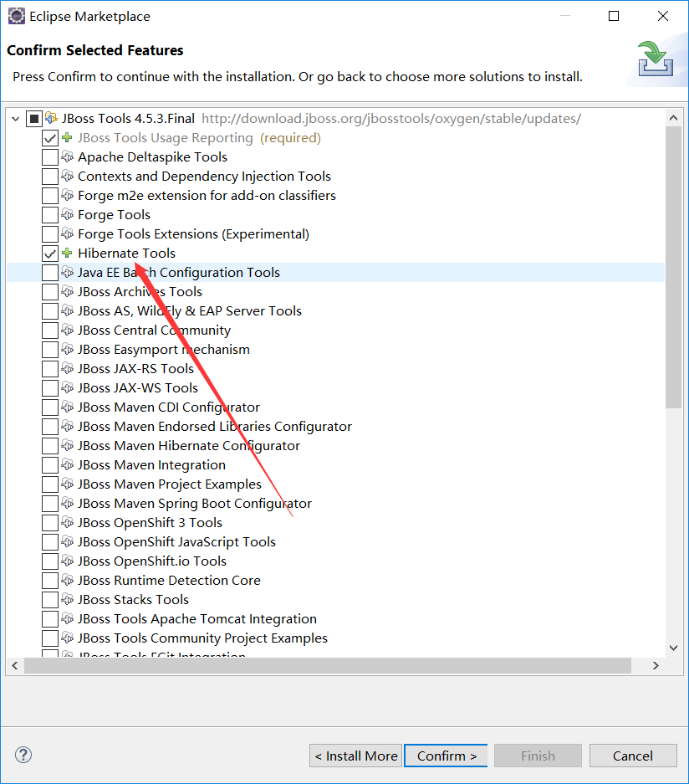Toggle the JBoss Tools 4.5.3.Final root checkbox
Viewport: 689px width, 784px height.
click(34, 119)
